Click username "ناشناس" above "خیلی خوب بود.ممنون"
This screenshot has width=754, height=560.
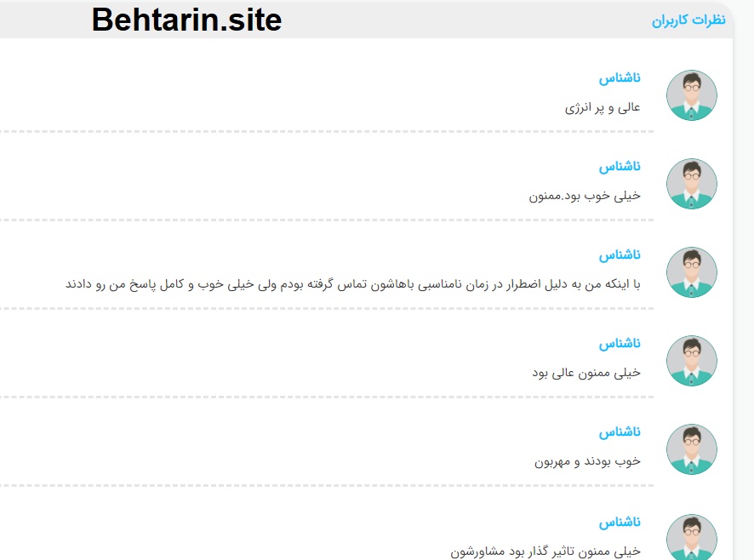[x=620, y=167]
